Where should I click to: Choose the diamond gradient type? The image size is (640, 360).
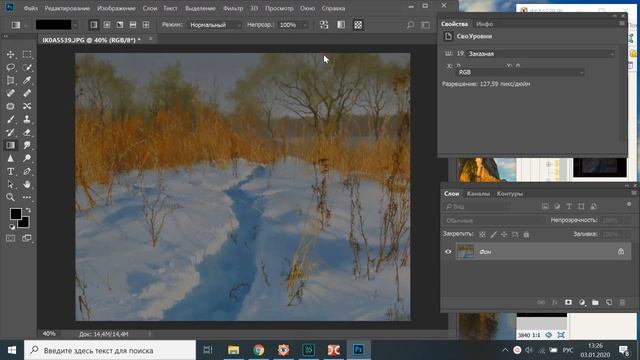point(146,25)
